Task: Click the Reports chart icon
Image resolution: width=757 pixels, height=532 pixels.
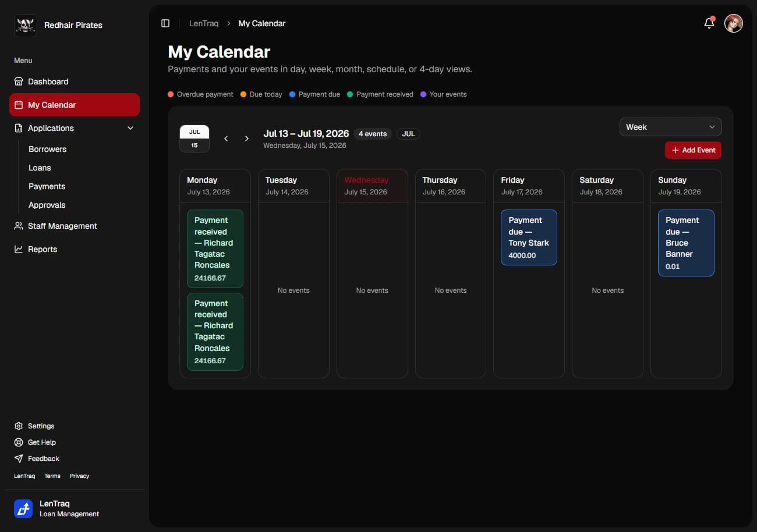Action: pos(19,249)
